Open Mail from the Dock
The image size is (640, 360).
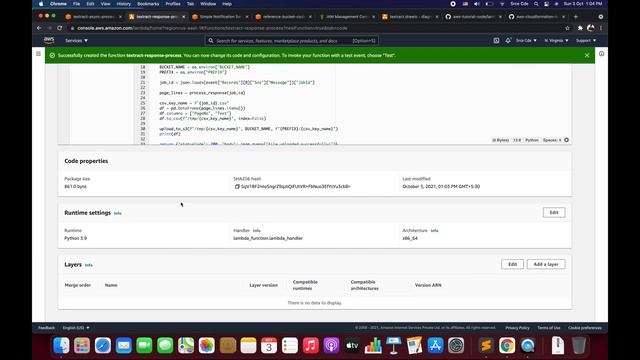(124, 345)
